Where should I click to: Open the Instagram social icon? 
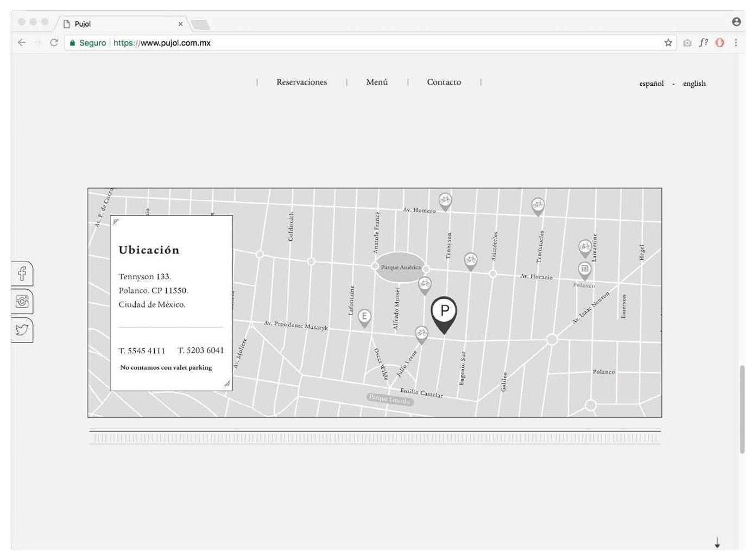pos(22,301)
